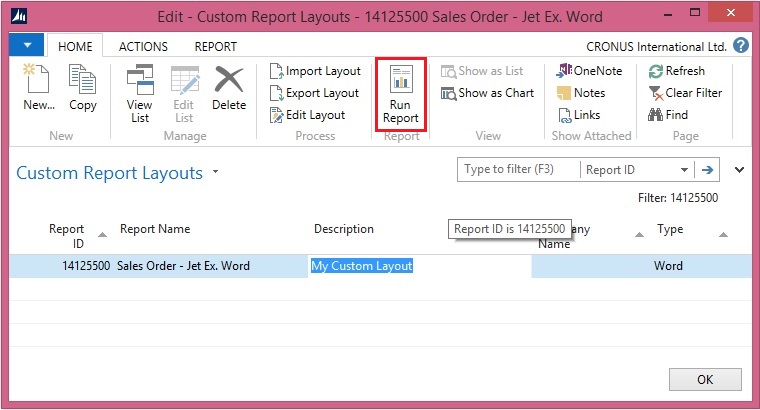Screen dimensions: 760x410
Task: Switch to the REPORT ribbon tab
Action: (x=215, y=46)
